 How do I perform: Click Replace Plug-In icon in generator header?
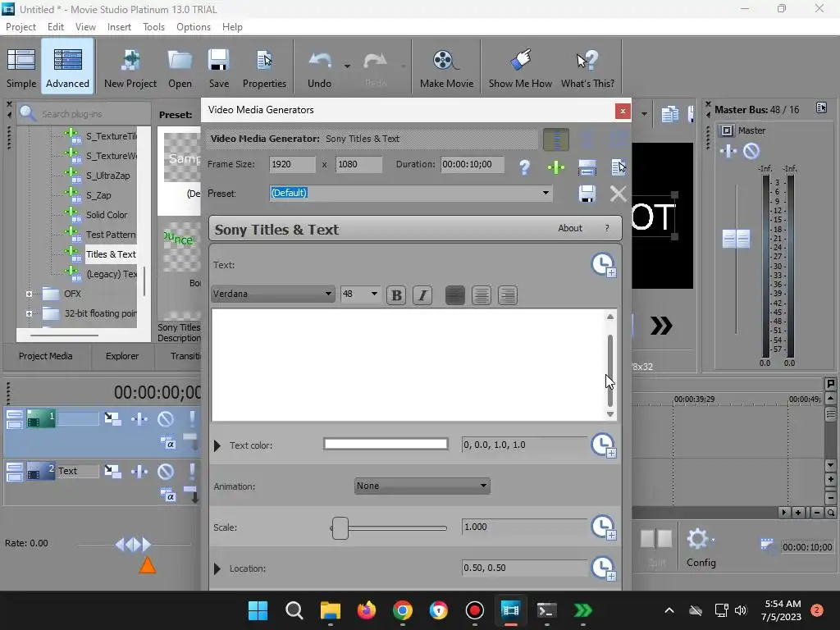(x=619, y=167)
